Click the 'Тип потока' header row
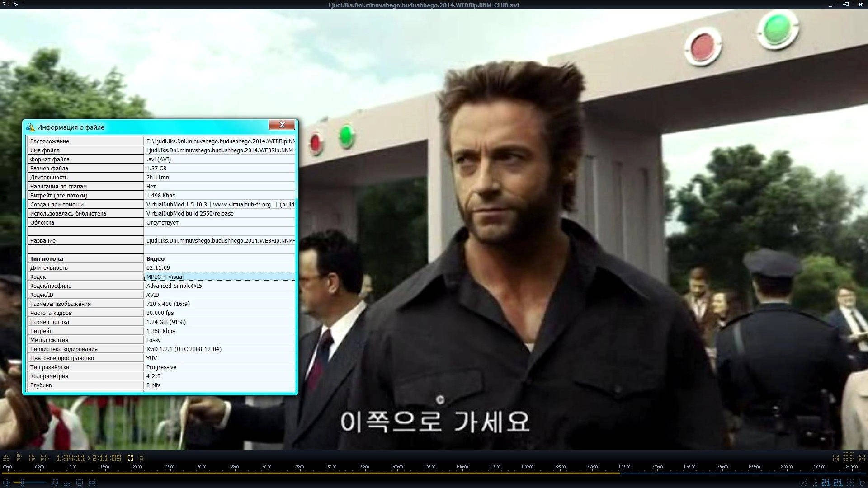Viewport: 868px width, 488px height. point(161,258)
